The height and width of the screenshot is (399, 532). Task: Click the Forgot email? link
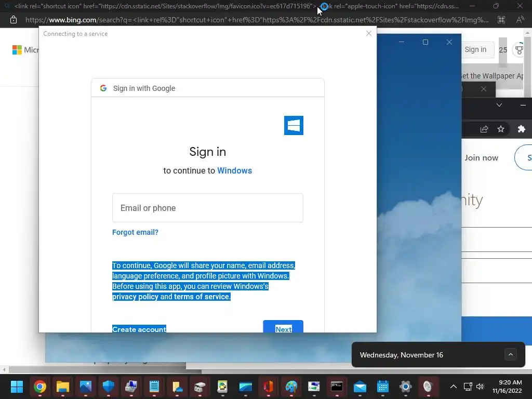pyautogui.click(x=135, y=232)
